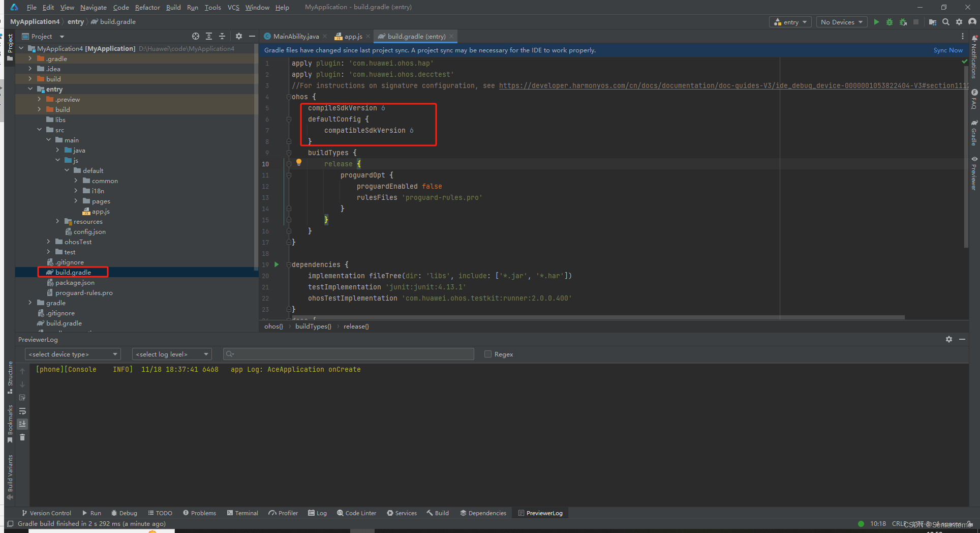Select package.json in project tree

75,282
